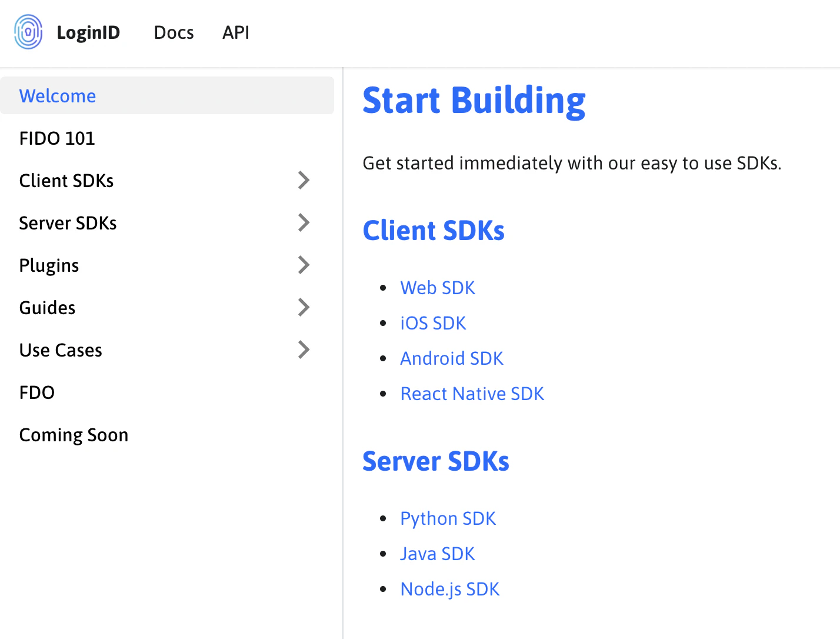The height and width of the screenshot is (639, 840).
Task: Open the FIDO 101 page
Action: pos(57,138)
